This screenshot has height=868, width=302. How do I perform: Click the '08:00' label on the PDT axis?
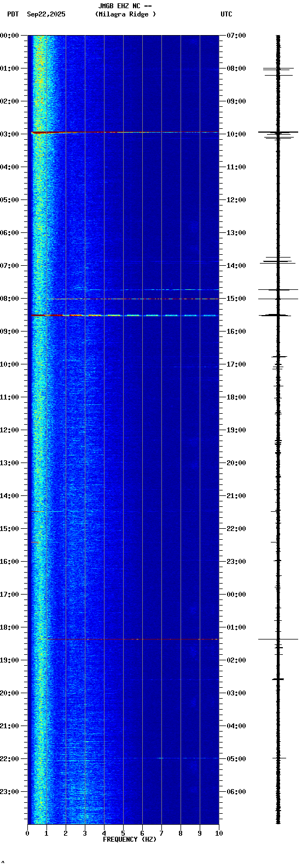(x=9, y=299)
